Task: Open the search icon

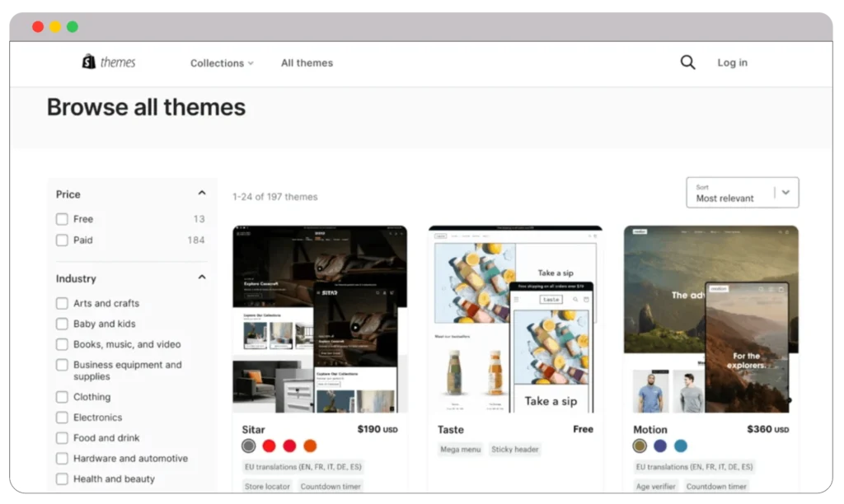Action: tap(687, 63)
